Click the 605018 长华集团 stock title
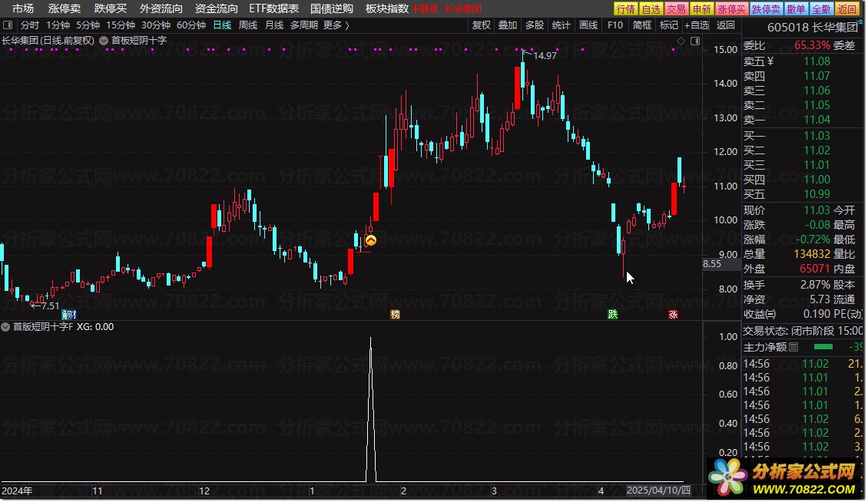 pyautogui.click(x=812, y=27)
